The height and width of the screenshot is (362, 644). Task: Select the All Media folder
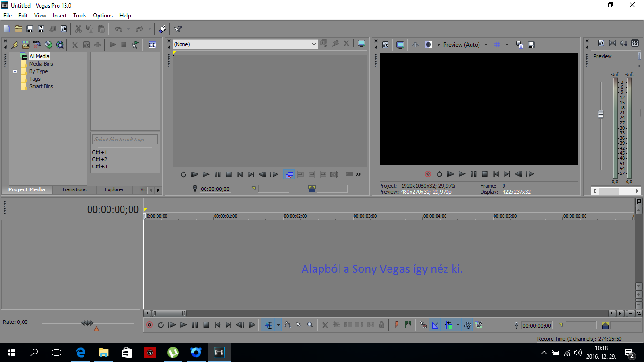(x=39, y=56)
